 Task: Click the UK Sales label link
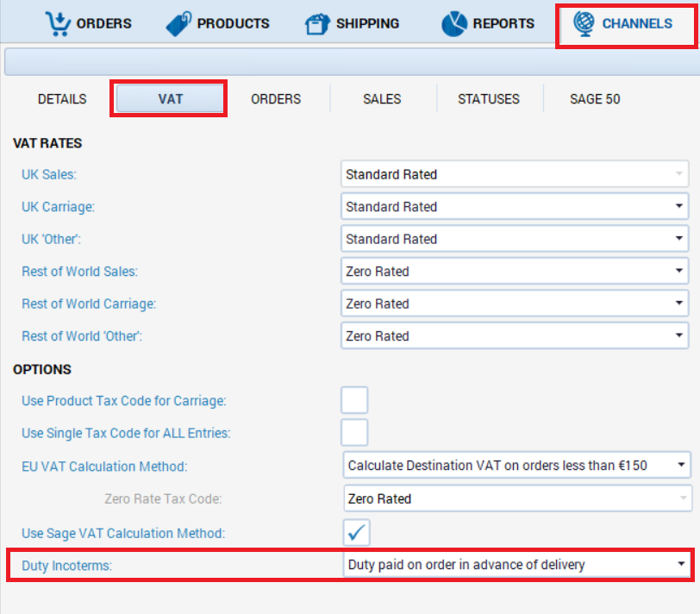pyautogui.click(x=49, y=174)
